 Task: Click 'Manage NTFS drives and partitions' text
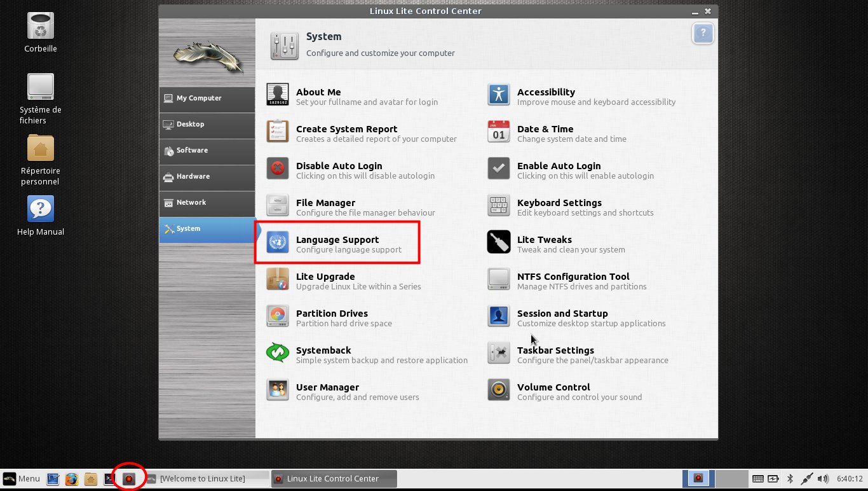[582, 287]
